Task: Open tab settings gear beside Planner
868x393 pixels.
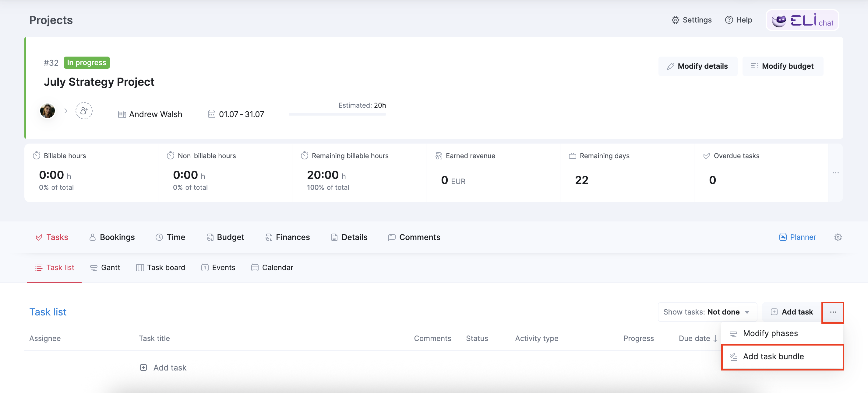Action: [x=838, y=237]
